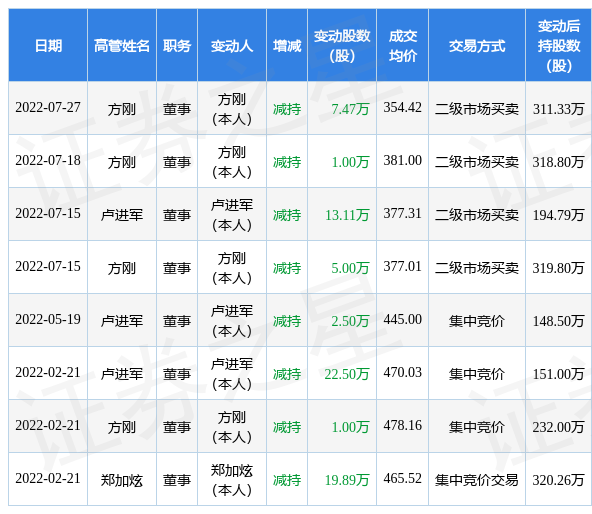Click the 320.26万 holdings cell

(x=558, y=480)
